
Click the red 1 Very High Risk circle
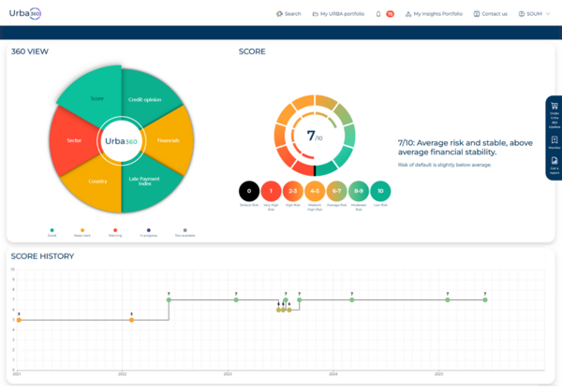click(x=271, y=191)
